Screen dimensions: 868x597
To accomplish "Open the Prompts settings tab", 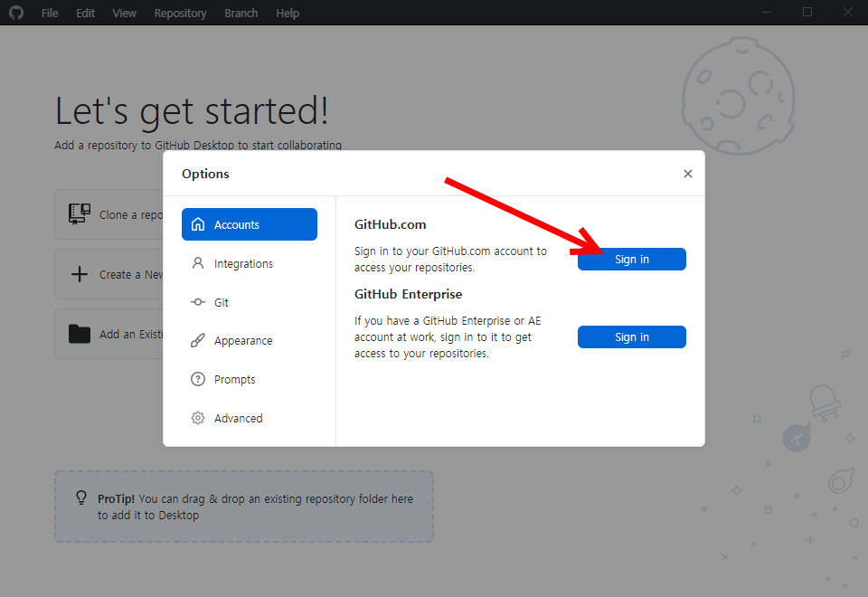I will (250, 379).
